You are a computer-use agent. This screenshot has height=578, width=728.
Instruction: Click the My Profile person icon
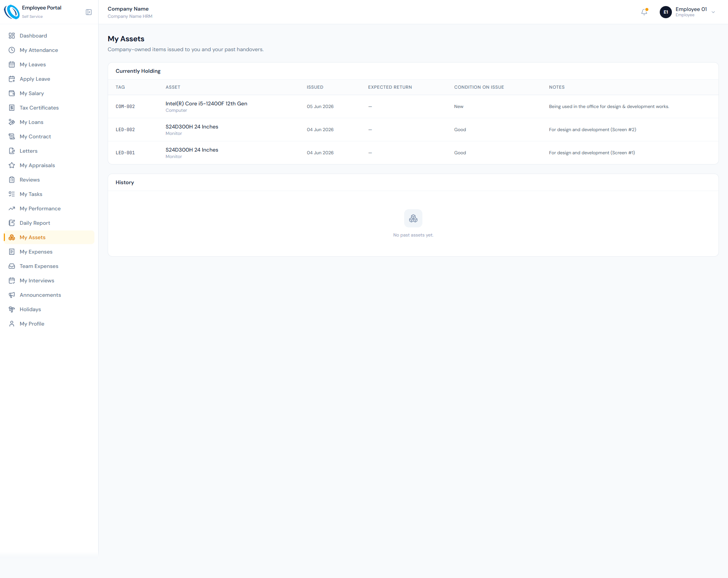tap(12, 324)
